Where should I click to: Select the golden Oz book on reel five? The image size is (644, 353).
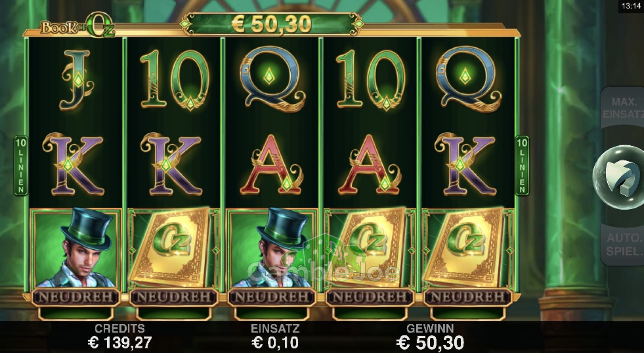[468, 248]
